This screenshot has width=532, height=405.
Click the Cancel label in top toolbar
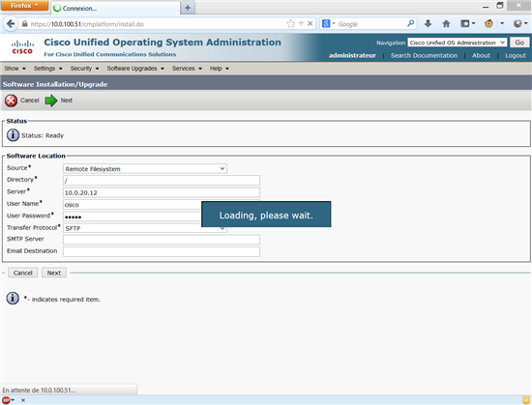point(30,101)
